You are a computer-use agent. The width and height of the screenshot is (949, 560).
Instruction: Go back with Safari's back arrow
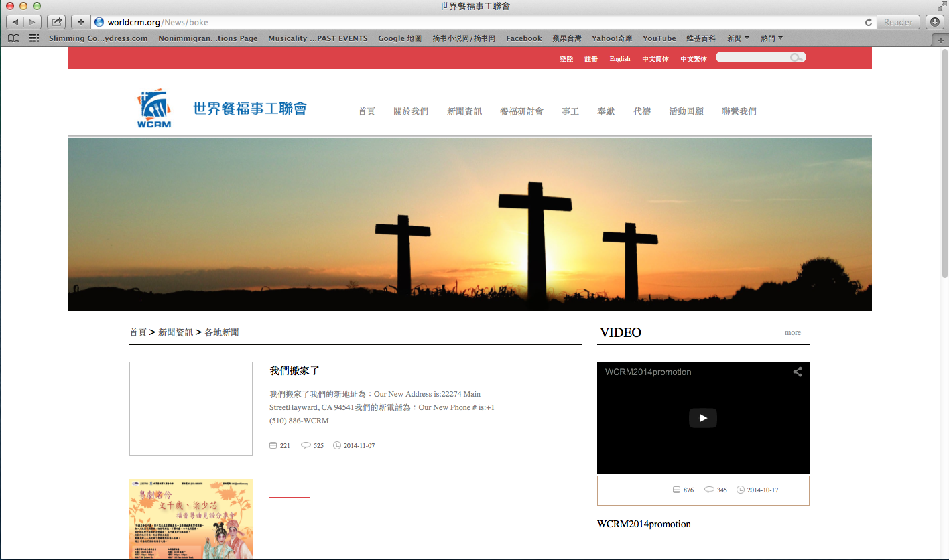coord(15,22)
